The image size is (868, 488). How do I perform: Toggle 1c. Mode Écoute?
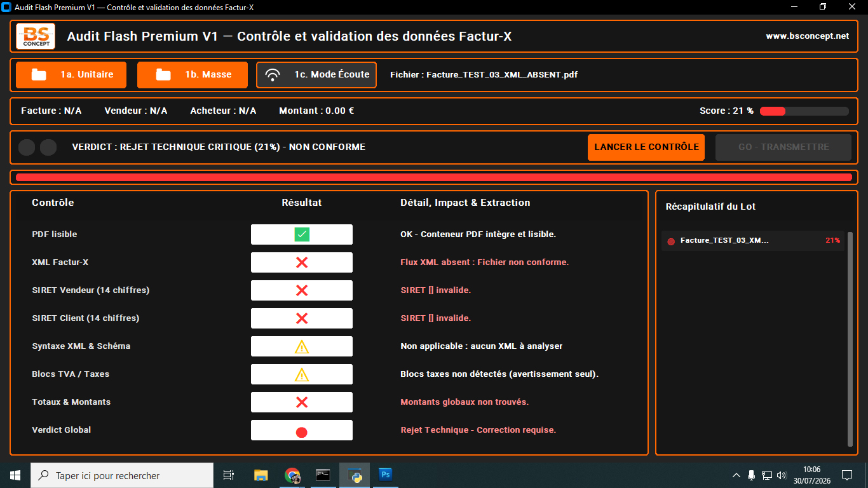[316, 75]
